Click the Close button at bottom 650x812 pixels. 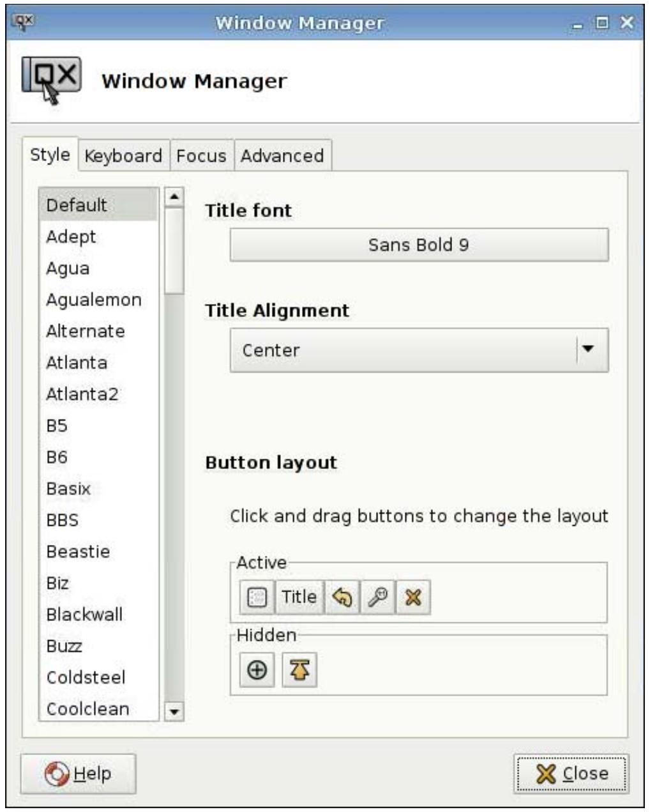click(x=572, y=774)
